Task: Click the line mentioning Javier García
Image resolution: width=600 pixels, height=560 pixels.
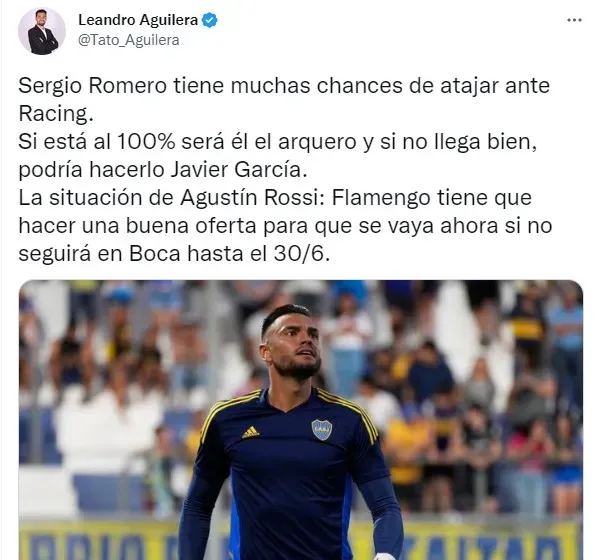Action: (163, 170)
